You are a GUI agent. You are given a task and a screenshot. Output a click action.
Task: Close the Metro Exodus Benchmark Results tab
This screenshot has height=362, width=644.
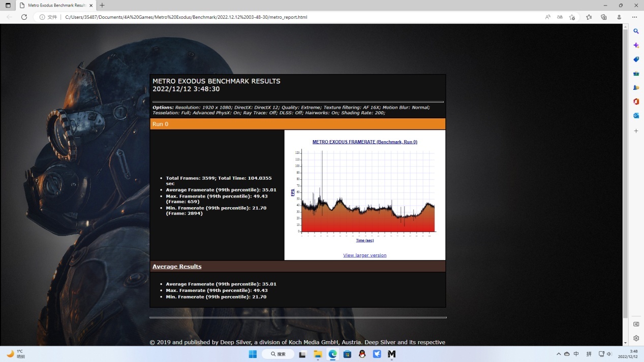(x=91, y=5)
